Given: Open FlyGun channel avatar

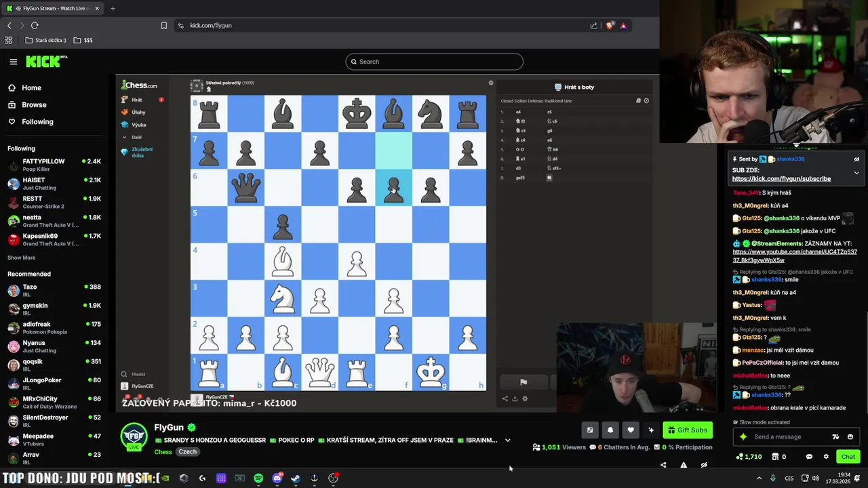Looking at the screenshot, I should pyautogui.click(x=134, y=436).
